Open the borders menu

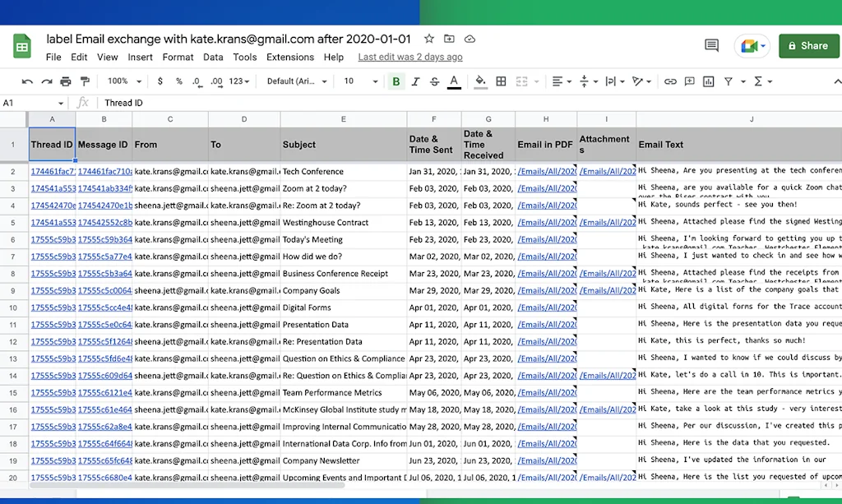(x=500, y=81)
